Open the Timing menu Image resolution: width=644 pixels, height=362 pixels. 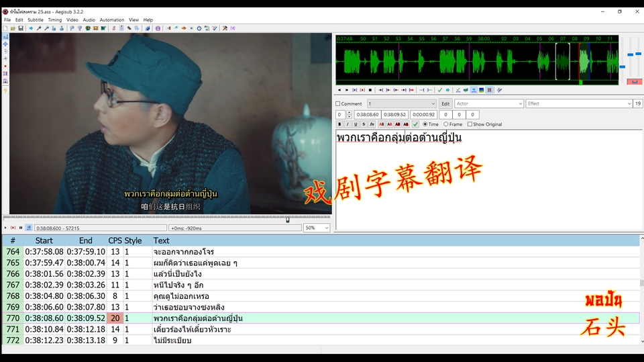click(x=54, y=19)
